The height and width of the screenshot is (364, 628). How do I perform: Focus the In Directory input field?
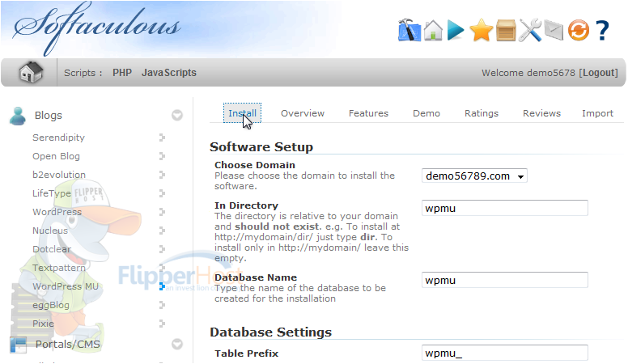pos(505,208)
